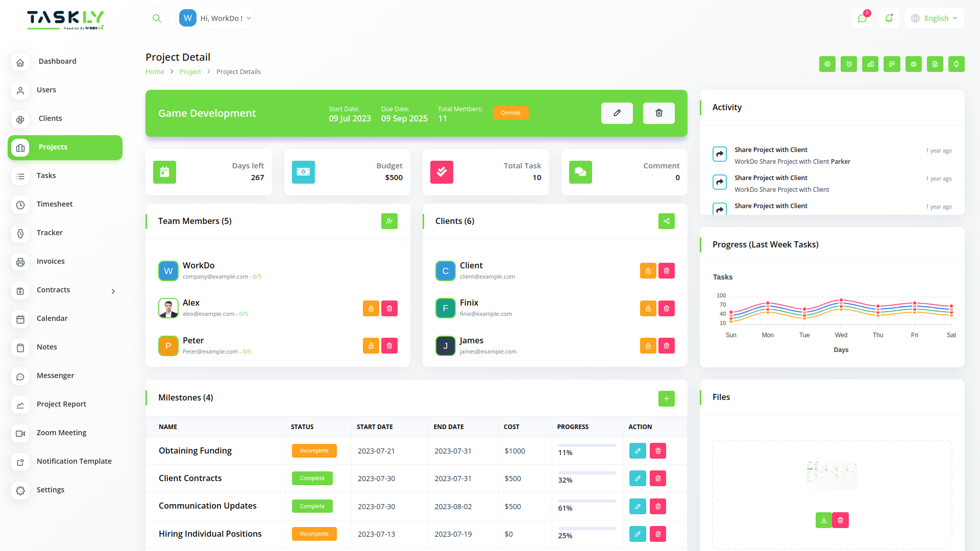Open project settings with the gear icon
The width and height of the screenshot is (980, 551).
[827, 64]
